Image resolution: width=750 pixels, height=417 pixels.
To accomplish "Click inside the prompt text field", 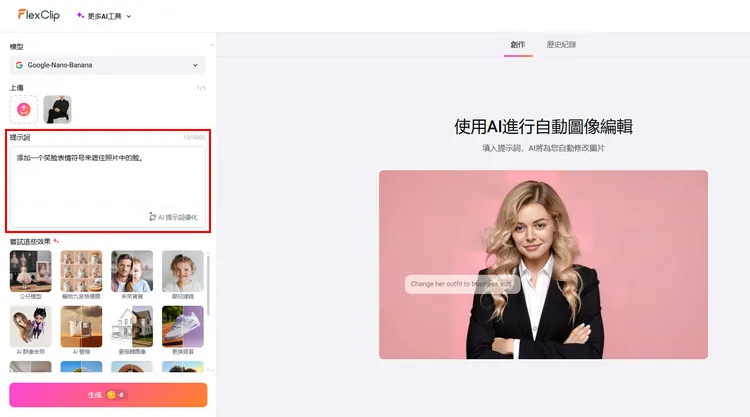I will pos(106,175).
